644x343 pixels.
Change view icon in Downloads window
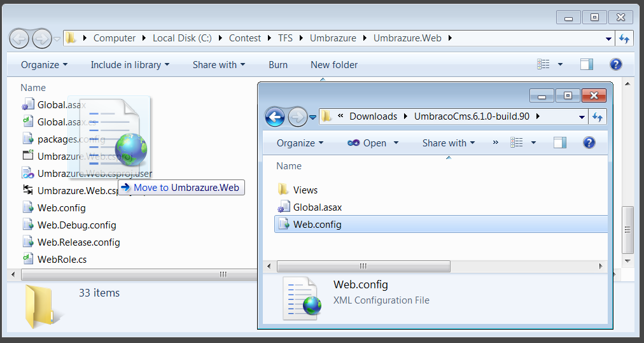(x=517, y=143)
